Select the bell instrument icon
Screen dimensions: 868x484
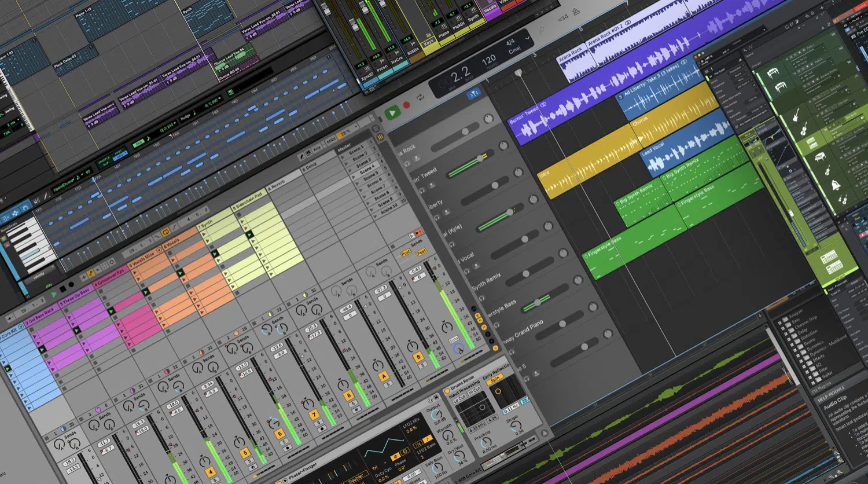click(836, 186)
